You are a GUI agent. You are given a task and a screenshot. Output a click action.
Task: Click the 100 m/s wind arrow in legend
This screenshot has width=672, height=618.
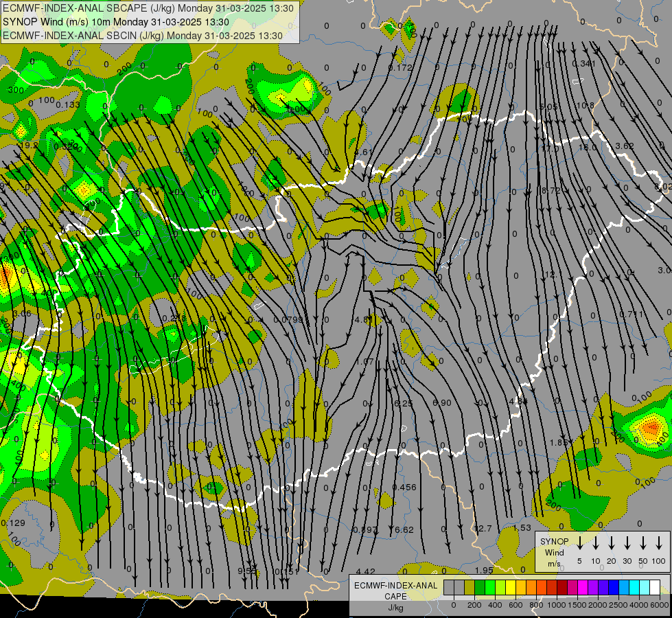tap(659, 543)
